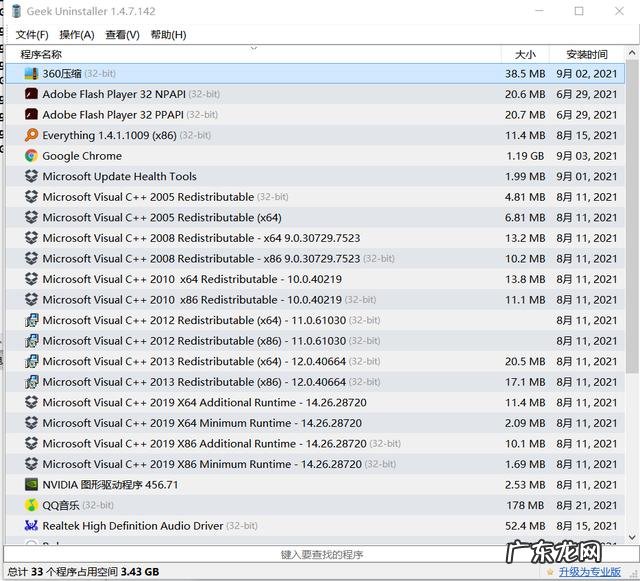640x581 pixels.
Task: Sort list by 程序名称 column header
Action: tap(42, 54)
